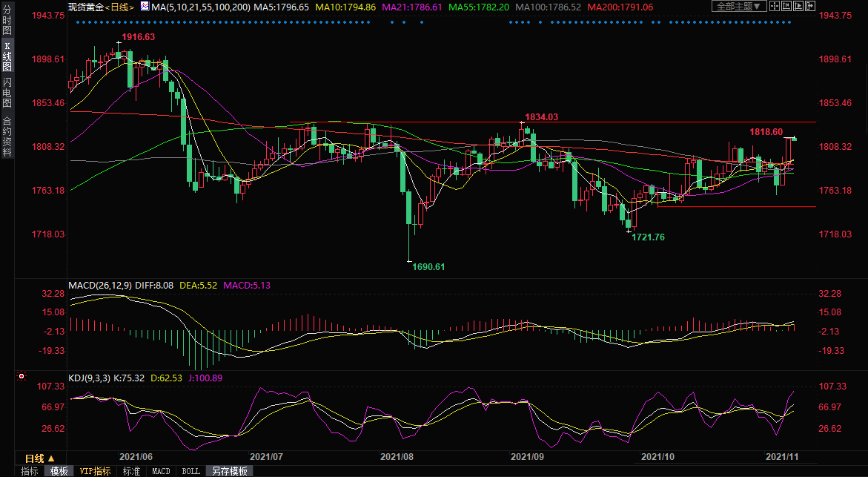Open the 闪电图 side tab

pos(7,91)
